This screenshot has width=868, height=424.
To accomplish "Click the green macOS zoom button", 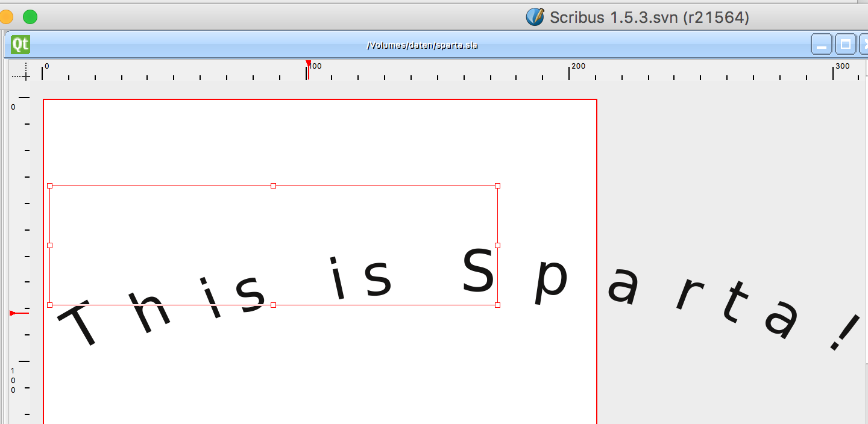I will coord(30,17).
